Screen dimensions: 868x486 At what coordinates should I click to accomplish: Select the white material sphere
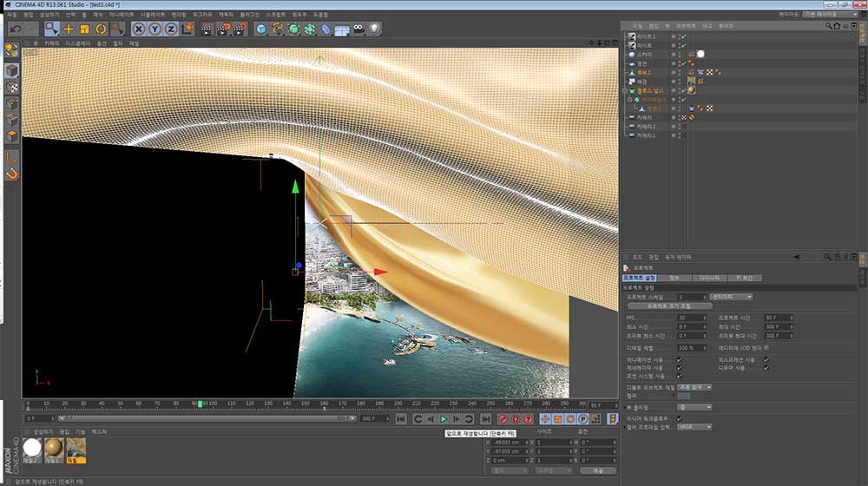click(32, 448)
